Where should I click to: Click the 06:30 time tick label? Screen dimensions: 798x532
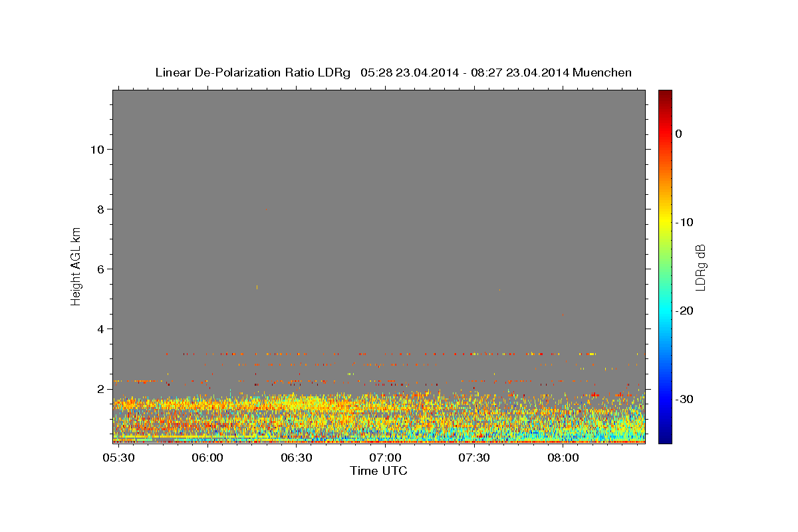(296, 458)
